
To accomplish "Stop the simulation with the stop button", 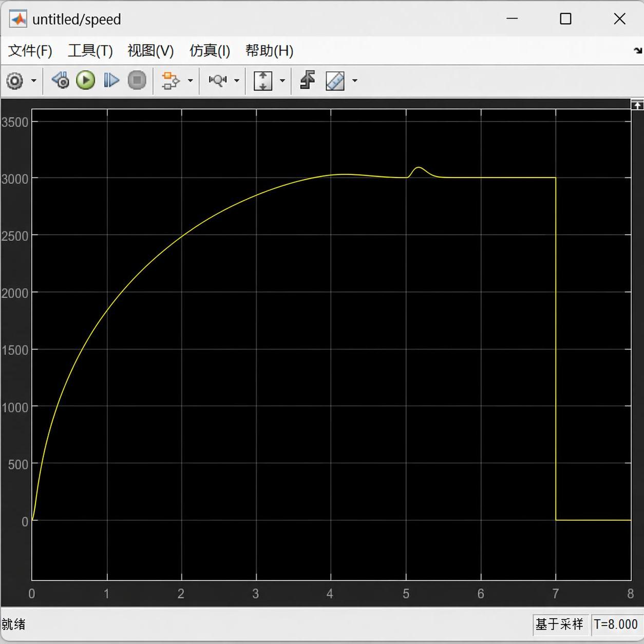I will tap(137, 81).
